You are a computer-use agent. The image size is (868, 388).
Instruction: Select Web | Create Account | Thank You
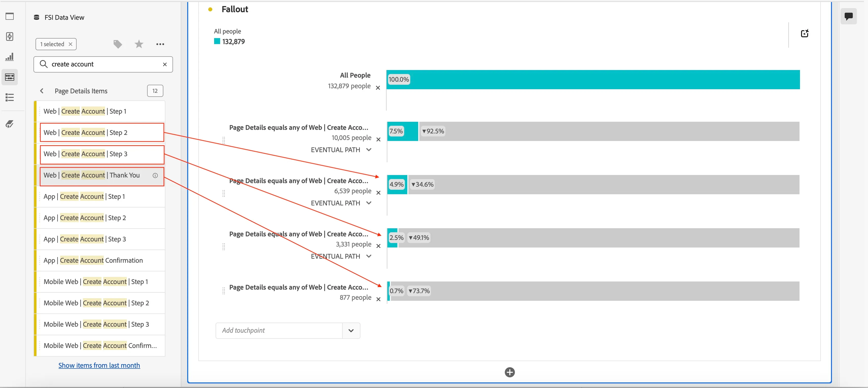[100, 175]
